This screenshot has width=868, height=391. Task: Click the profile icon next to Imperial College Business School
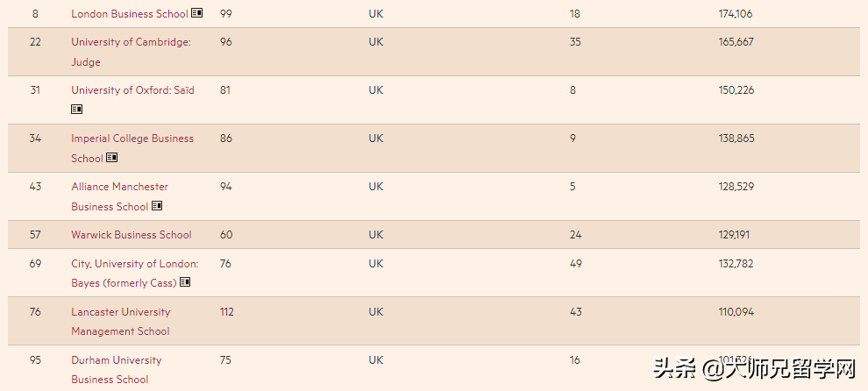point(111,158)
